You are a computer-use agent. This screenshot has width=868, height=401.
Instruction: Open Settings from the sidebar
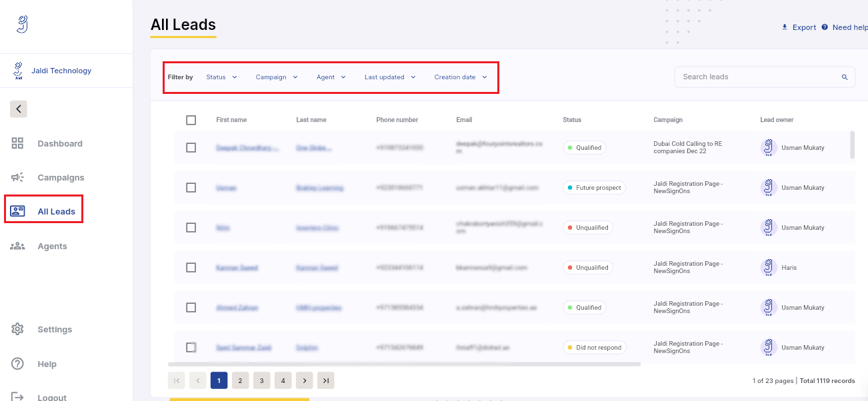pos(54,329)
